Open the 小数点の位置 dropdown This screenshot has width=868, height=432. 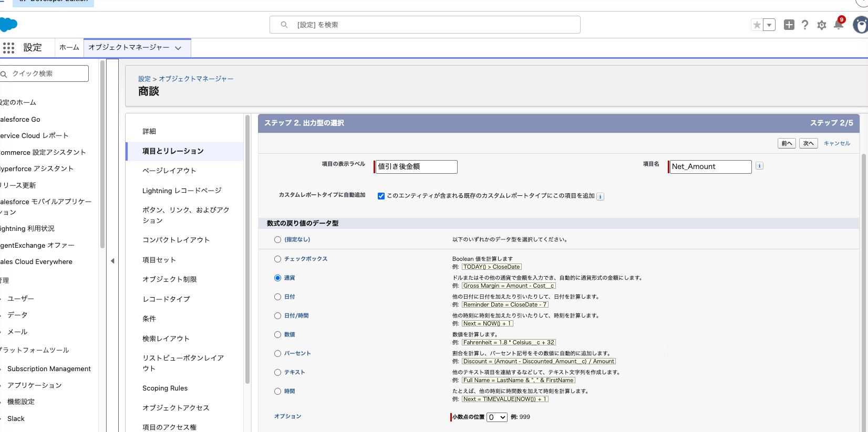[497, 417]
